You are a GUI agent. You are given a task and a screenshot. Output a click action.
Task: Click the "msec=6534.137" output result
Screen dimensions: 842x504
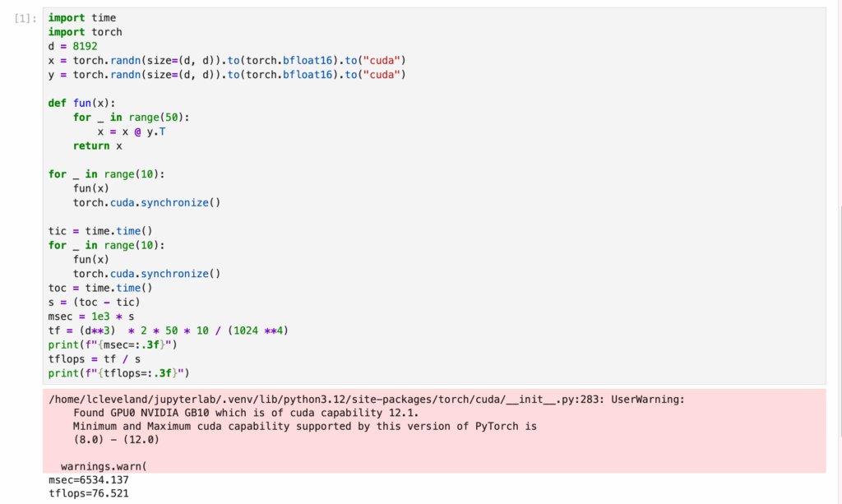[x=88, y=480]
